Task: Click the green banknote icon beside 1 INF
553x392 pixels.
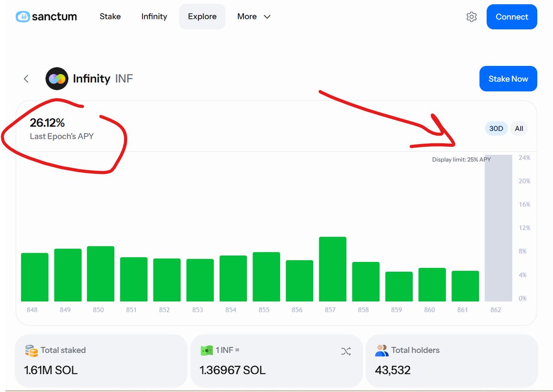Action: click(x=207, y=350)
